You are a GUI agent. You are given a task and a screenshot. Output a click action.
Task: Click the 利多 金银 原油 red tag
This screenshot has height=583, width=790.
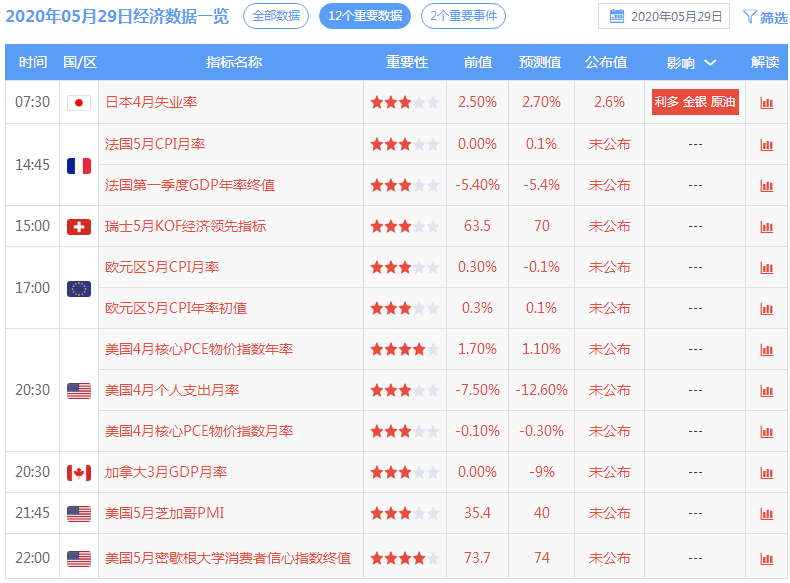[x=695, y=102]
